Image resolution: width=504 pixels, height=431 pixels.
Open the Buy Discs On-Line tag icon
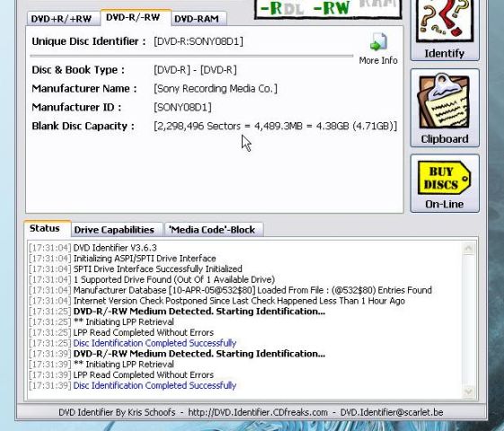pyautogui.click(x=444, y=178)
